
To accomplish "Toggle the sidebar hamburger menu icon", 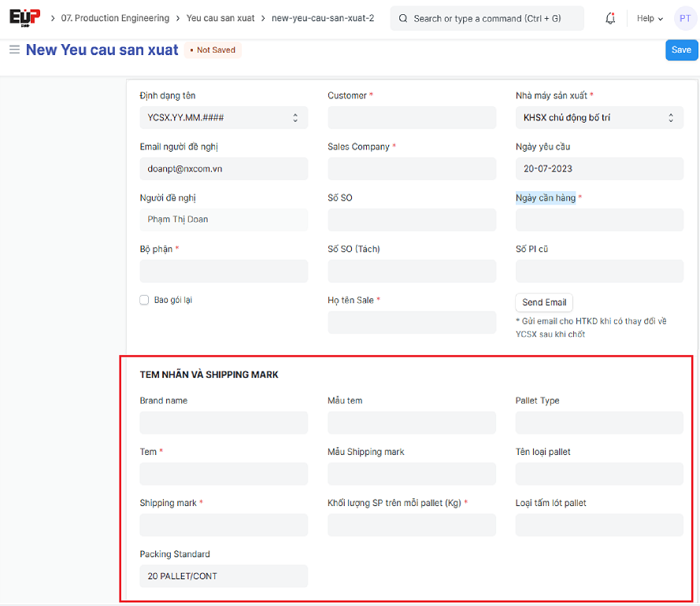I will point(13,50).
